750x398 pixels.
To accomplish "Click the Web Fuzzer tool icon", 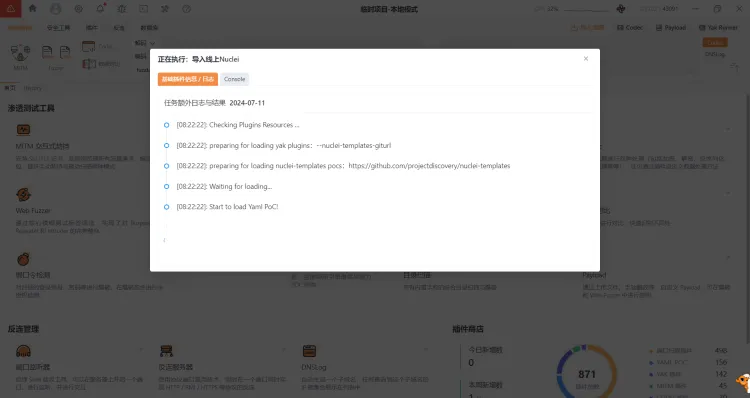I will (x=23, y=195).
